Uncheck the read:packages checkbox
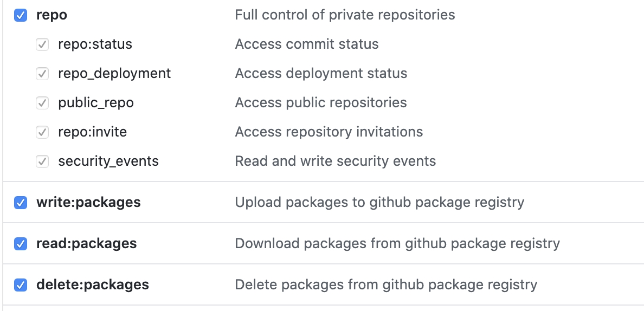 point(21,244)
